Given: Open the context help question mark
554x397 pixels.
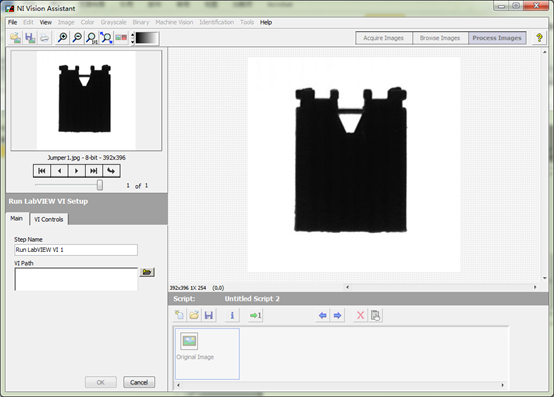Looking at the screenshot, I should click(539, 38).
